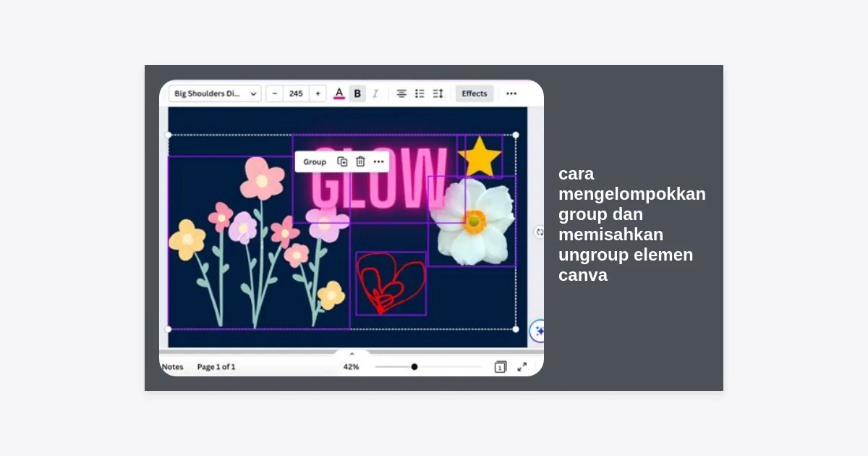Open more options in the top toolbar
868x456 pixels.
(x=511, y=93)
